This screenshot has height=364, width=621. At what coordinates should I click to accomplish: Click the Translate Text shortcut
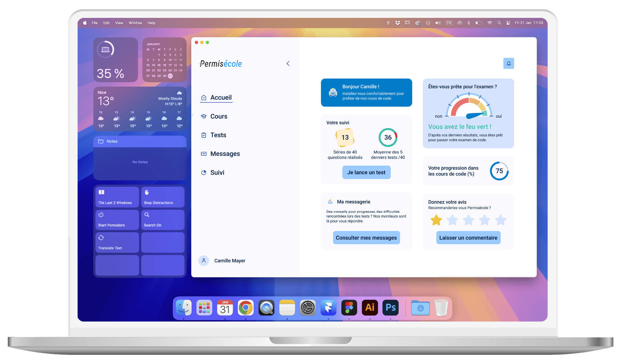[117, 242]
